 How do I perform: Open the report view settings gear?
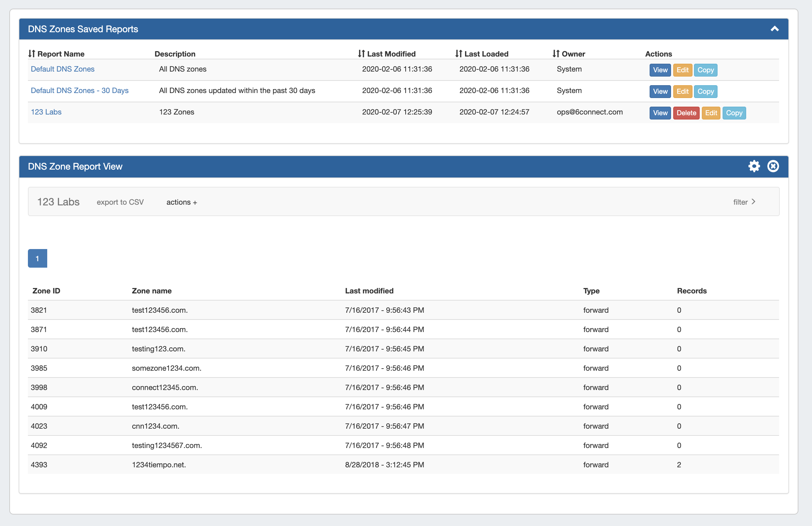[754, 166]
